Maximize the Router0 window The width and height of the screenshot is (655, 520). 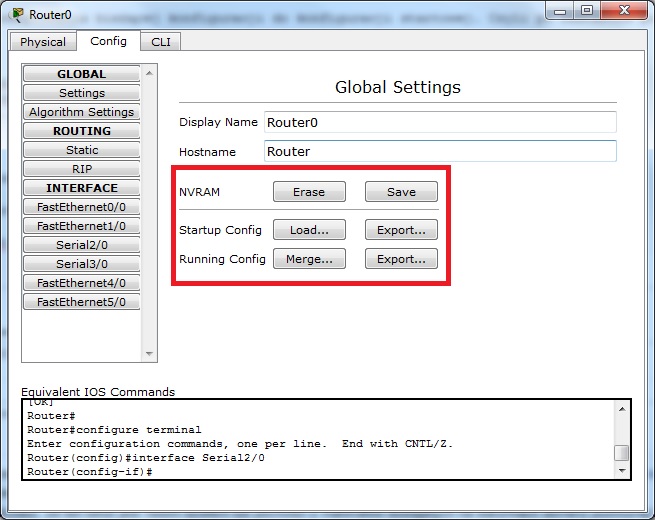(587, 11)
